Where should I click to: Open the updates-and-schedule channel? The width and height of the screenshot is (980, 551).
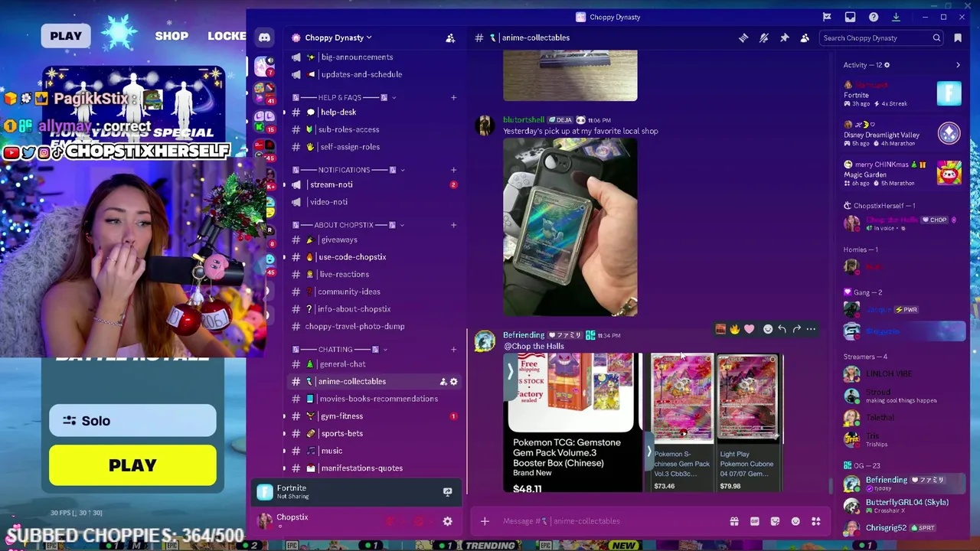(374, 74)
